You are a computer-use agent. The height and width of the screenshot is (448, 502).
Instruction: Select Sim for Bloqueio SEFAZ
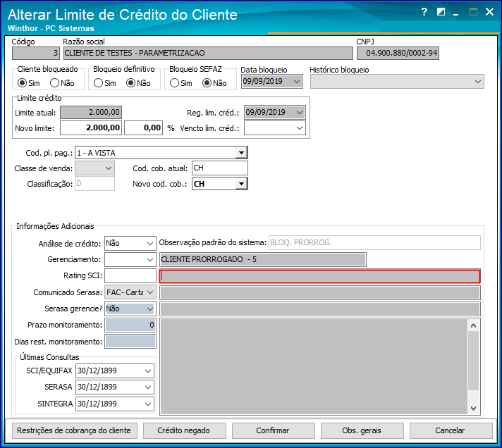[174, 83]
